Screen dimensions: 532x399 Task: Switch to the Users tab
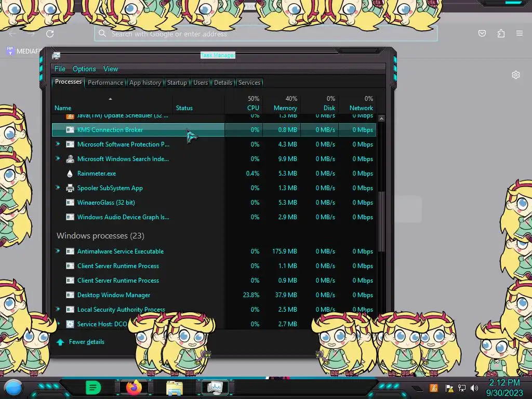coord(200,83)
